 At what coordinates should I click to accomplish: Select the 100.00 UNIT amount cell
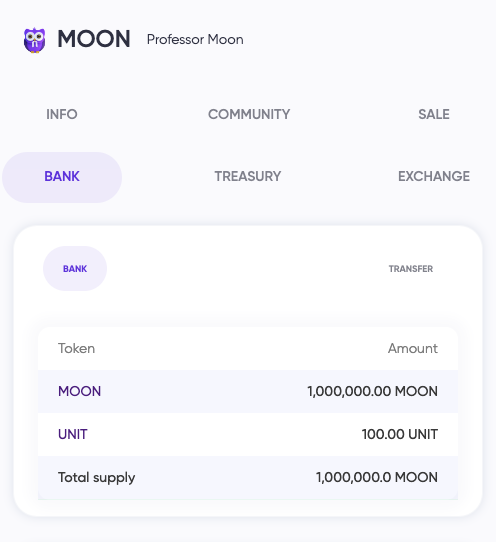tap(400, 434)
